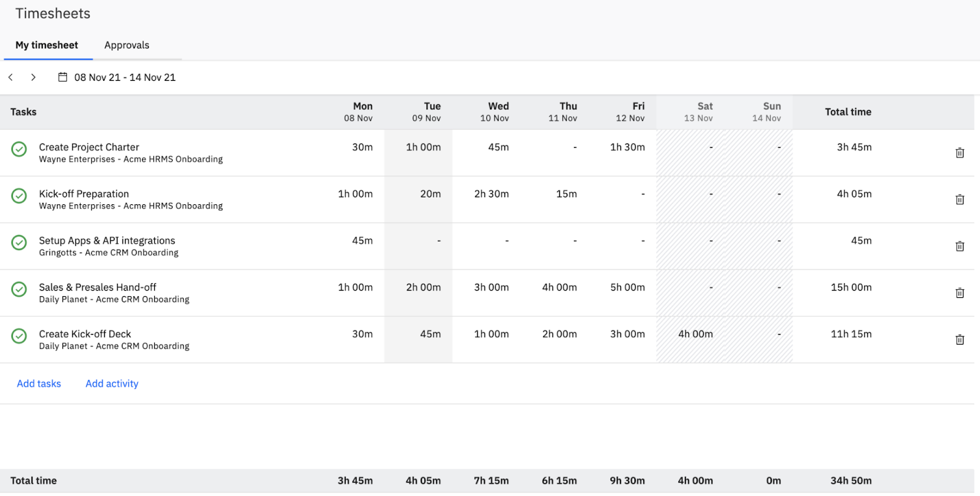Edit Friday 1h 30m for Create Project Charter
Image resolution: width=980 pixels, height=496 pixels.
(627, 147)
